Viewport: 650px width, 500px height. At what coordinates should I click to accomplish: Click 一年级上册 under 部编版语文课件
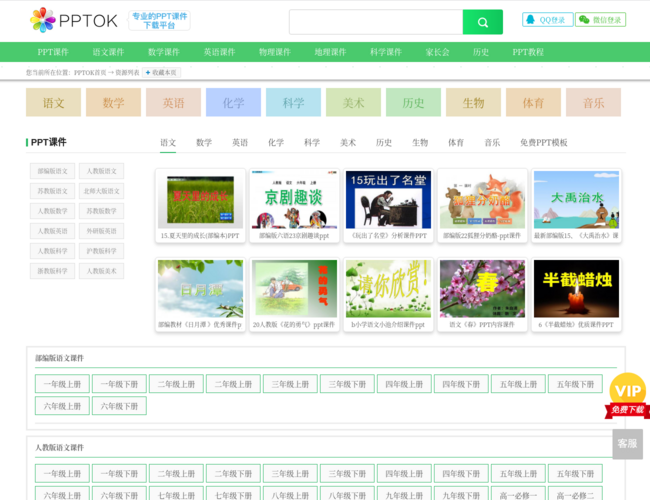click(x=62, y=384)
